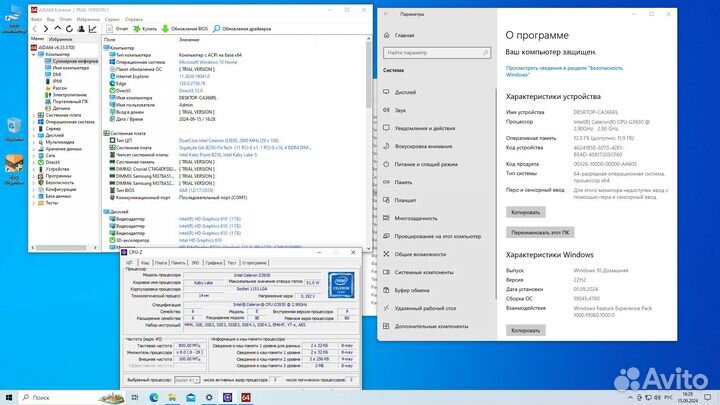Switch to SPD tab in CPU-Z
720x405 pixels.
tap(195, 263)
